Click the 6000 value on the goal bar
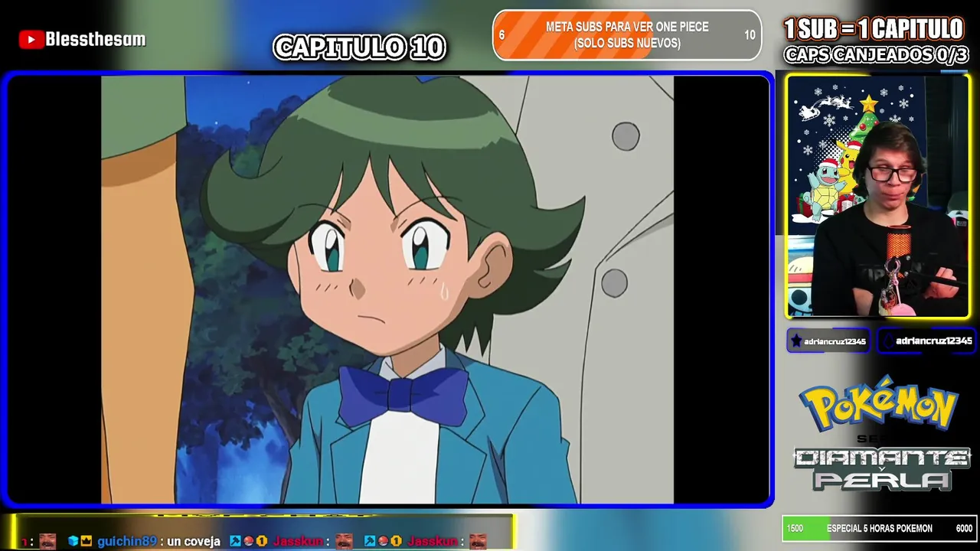The width and height of the screenshot is (980, 551). [x=964, y=529]
